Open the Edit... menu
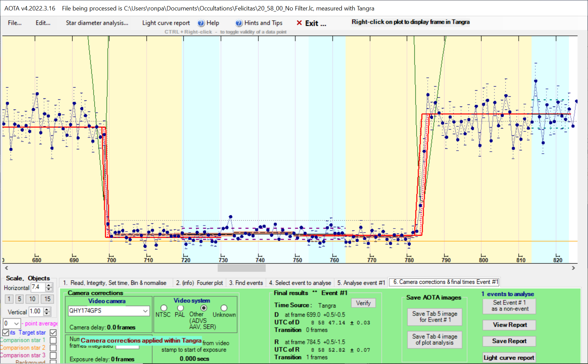The height and width of the screenshot is (364, 588). [x=43, y=23]
